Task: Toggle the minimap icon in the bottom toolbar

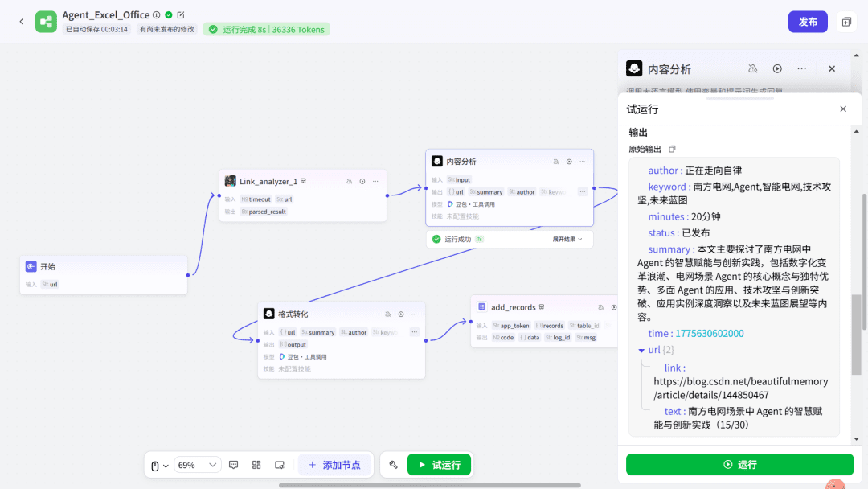Action: point(280,465)
